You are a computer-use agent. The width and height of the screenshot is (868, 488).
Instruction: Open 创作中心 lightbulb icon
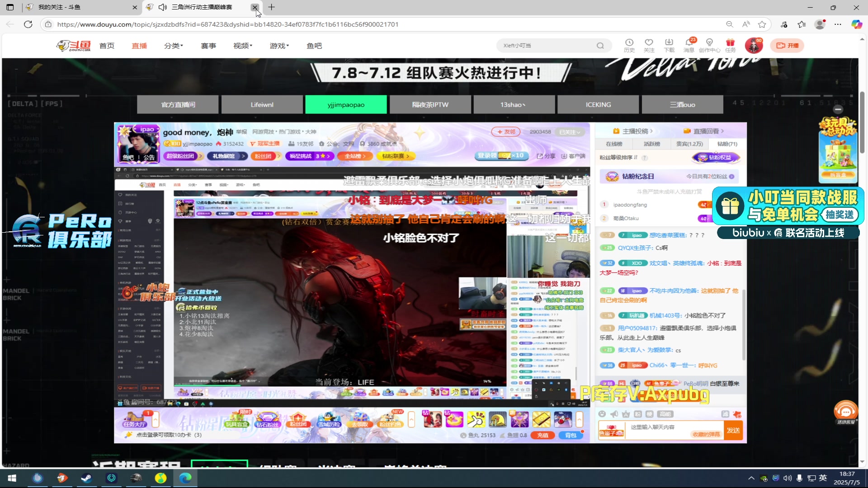coord(709,45)
